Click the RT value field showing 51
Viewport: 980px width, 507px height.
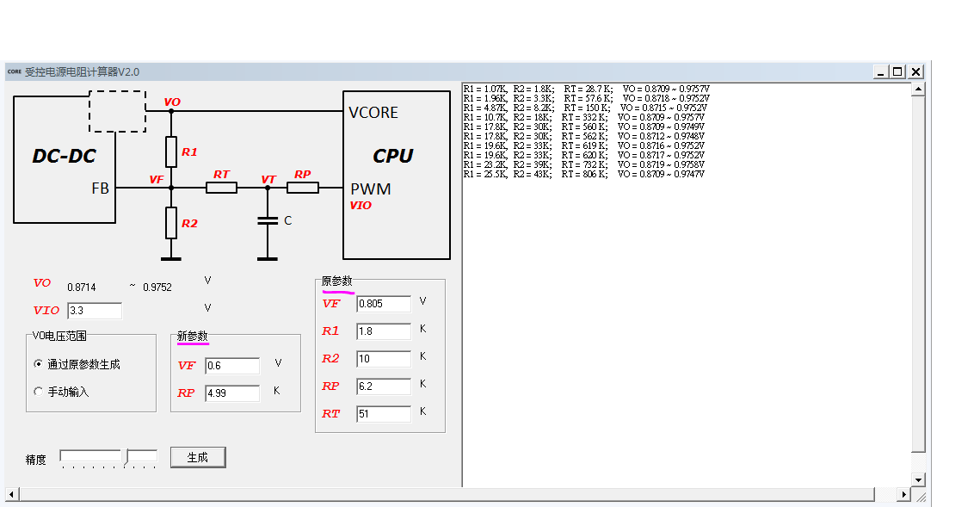(383, 414)
